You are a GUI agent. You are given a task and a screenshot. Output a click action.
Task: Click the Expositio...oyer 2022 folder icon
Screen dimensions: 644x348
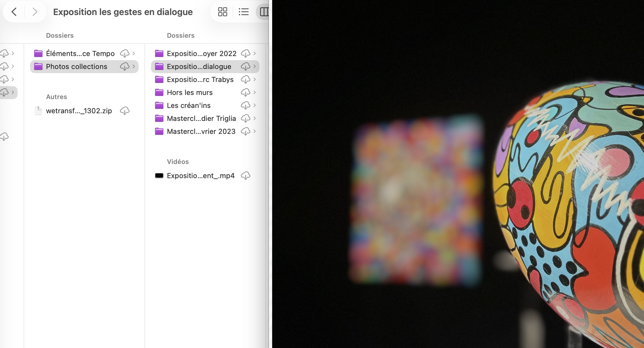159,53
